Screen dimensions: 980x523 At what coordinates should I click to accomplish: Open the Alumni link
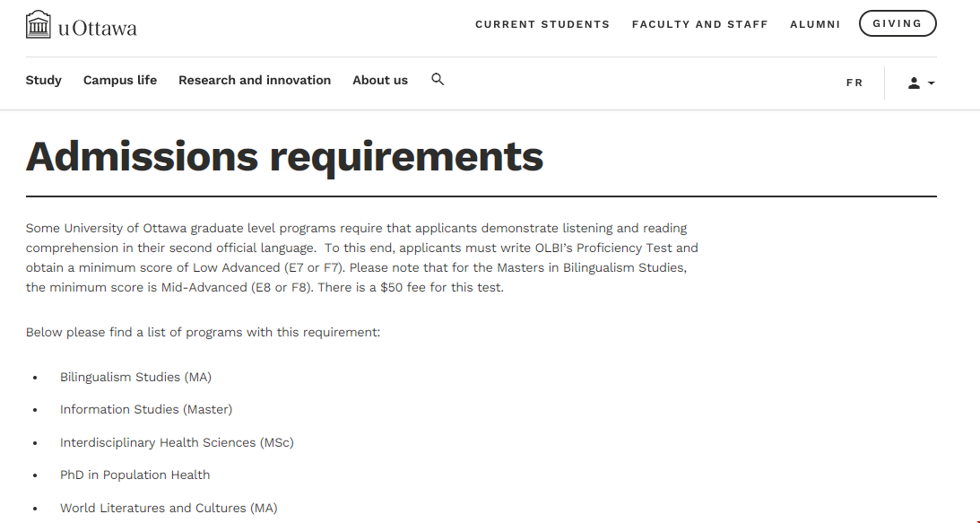[815, 24]
